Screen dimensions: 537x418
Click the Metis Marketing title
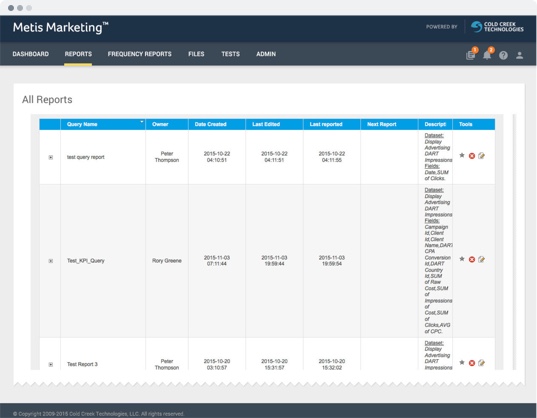[61, 27]
